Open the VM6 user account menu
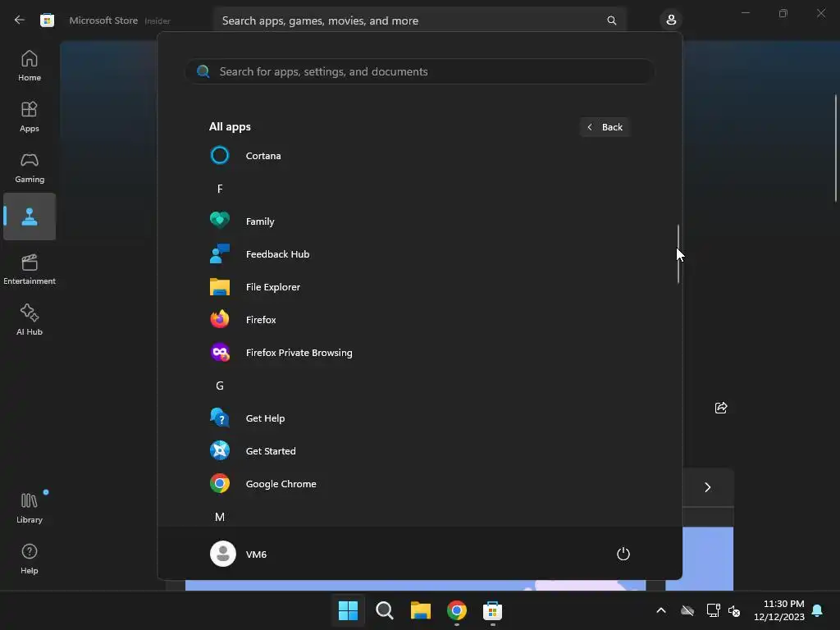 [239, 554]
